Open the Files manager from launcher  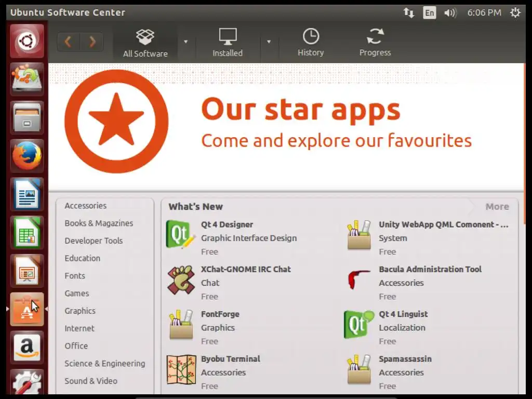coord(27,117)
